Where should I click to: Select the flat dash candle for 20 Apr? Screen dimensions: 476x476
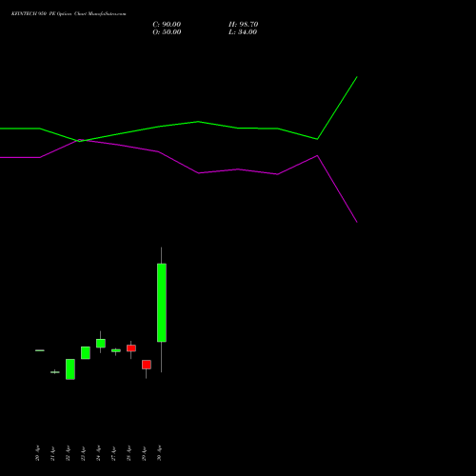[40, 350]
